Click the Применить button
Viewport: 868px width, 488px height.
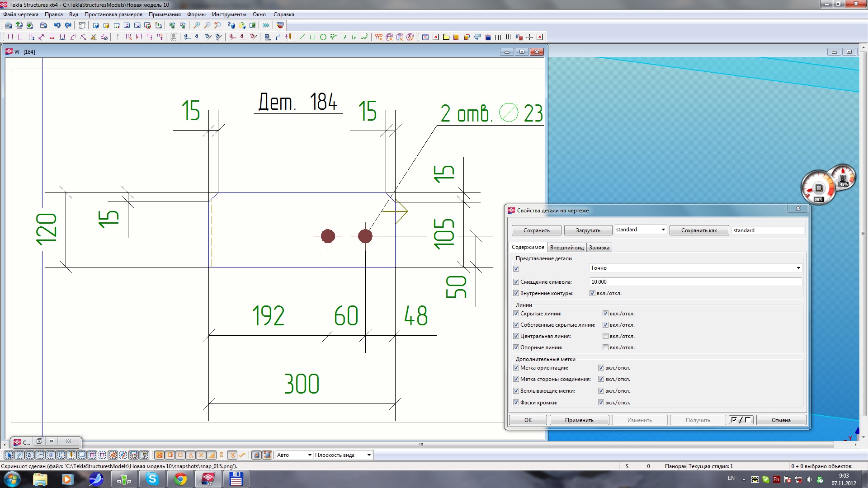point(579,420)
